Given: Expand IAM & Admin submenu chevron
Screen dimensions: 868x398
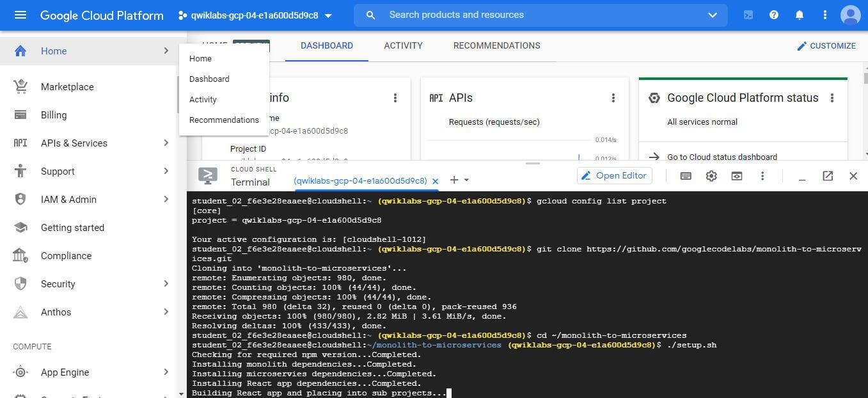Looking at the screenshot, I should coord(166,199).
